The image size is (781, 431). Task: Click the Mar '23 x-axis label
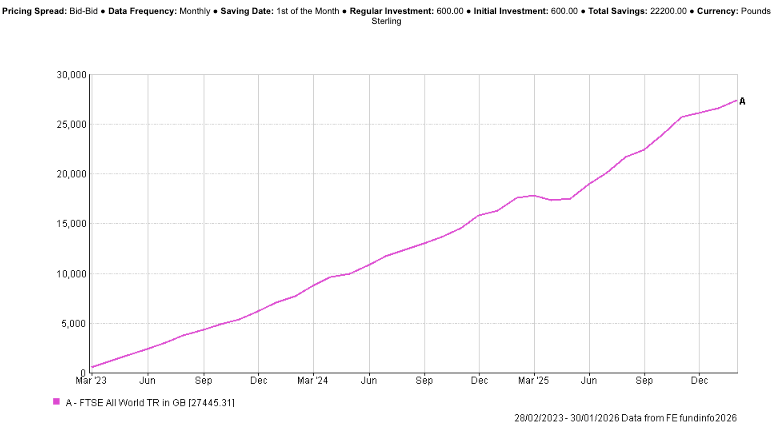[x=91, y=381]
